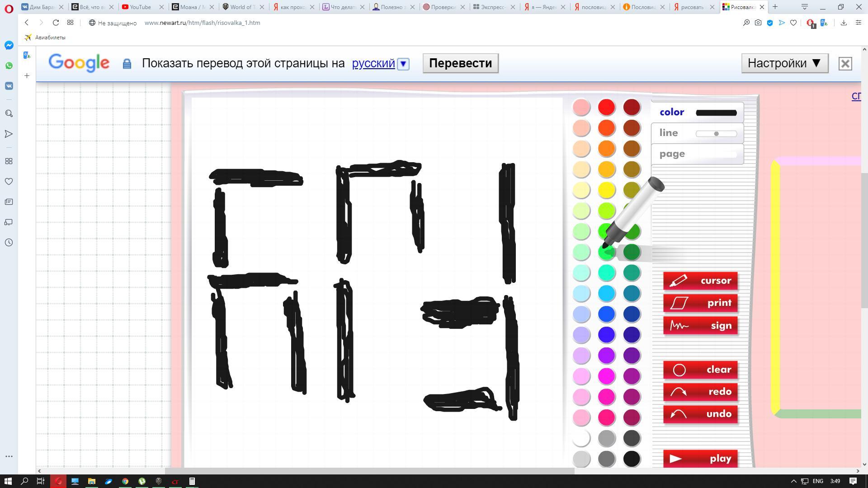
Task: Click the print button icon
Action: 679,303
